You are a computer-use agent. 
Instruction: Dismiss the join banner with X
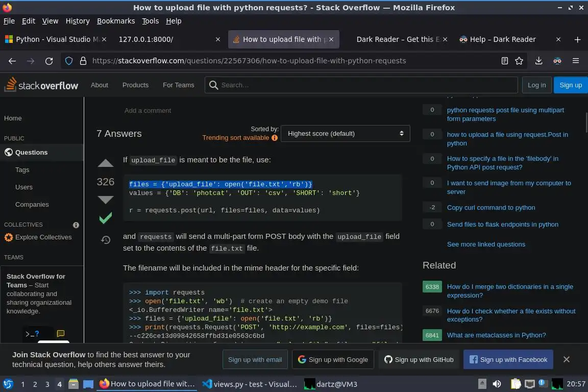[x=566, y=359]
